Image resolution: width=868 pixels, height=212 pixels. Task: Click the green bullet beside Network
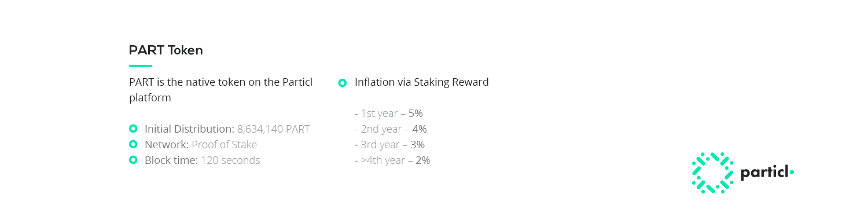tap(133, 144)
